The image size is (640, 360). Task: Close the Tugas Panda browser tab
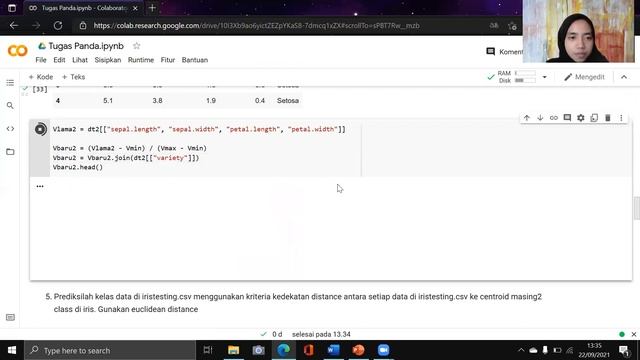135,8
